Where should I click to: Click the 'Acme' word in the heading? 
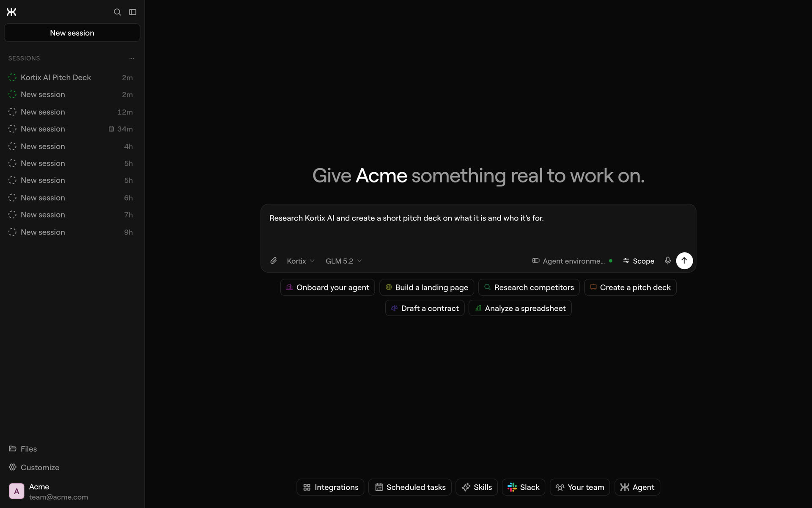381,176
